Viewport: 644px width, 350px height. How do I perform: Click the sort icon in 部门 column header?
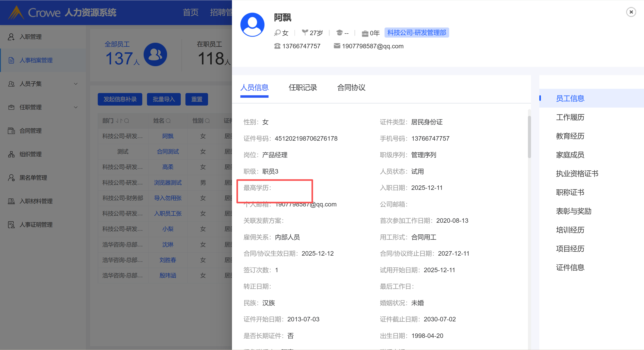(x=119, y=121)
